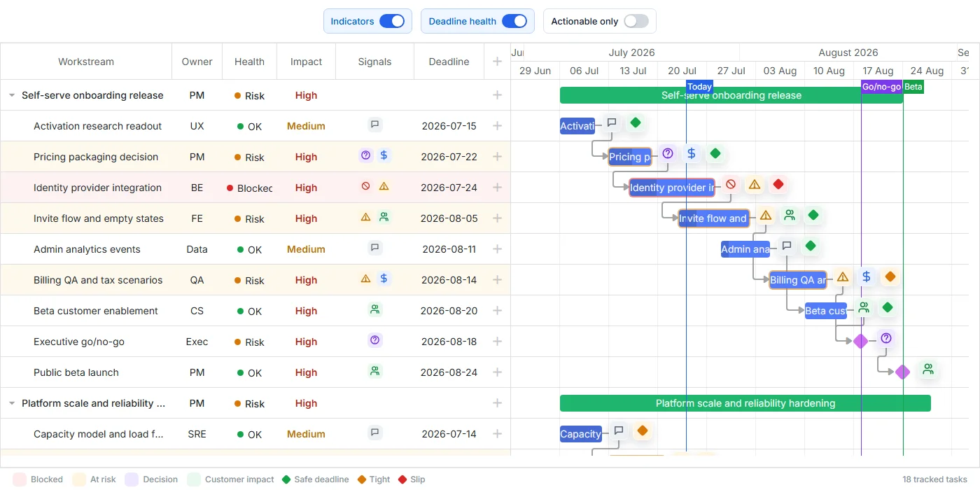Click the Health column header
Image resolution: width=980 pixels, height=490 pixels.
coord(249,62)
